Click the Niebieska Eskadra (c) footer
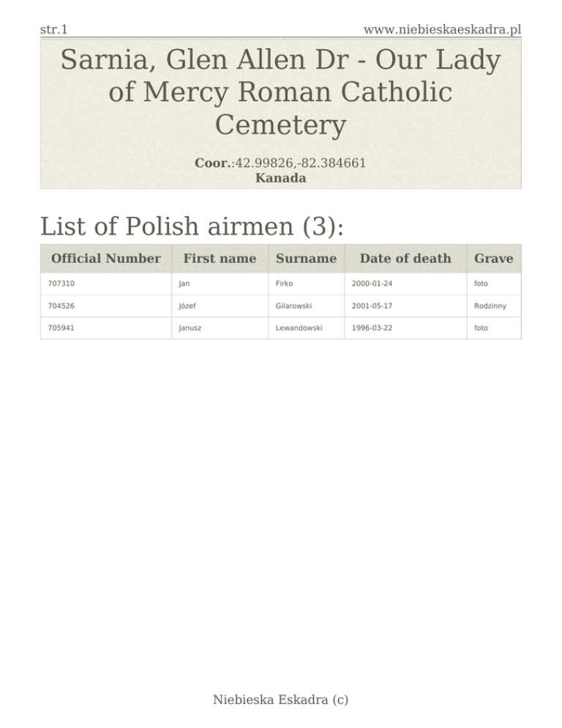Viewport: 562px width, 728px height. [x=280, y=699]
